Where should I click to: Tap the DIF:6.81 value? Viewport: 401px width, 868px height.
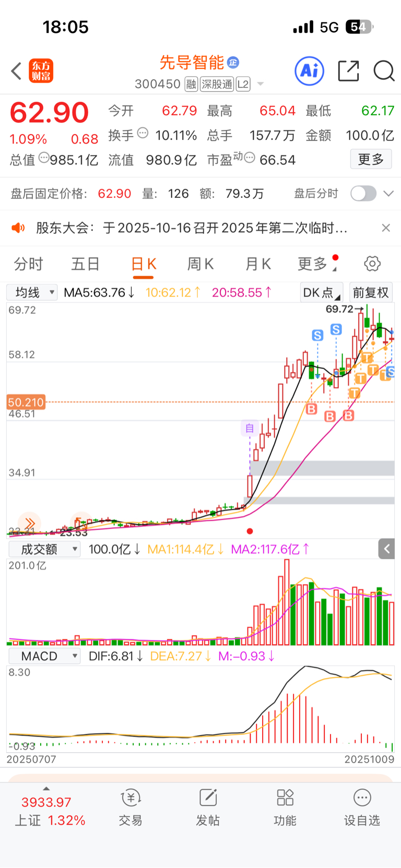pyautogui.click(x=116, y=656)
